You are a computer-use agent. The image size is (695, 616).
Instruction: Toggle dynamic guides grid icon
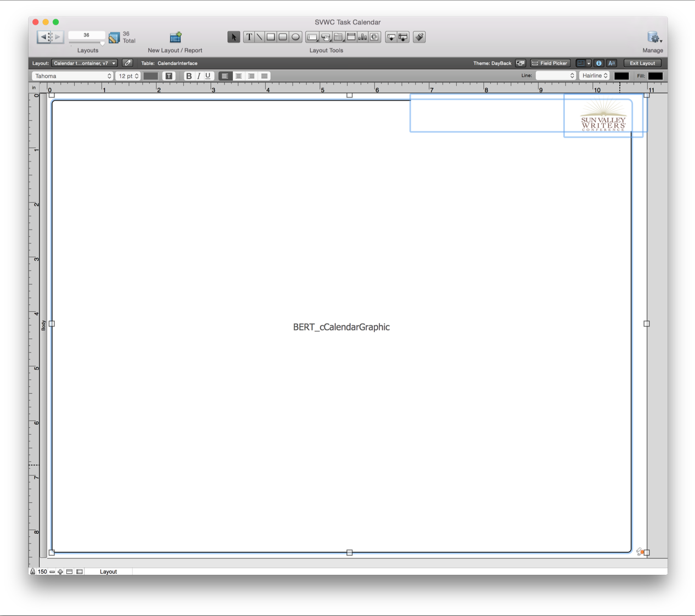pyautogui.click(x=580, y=63)
